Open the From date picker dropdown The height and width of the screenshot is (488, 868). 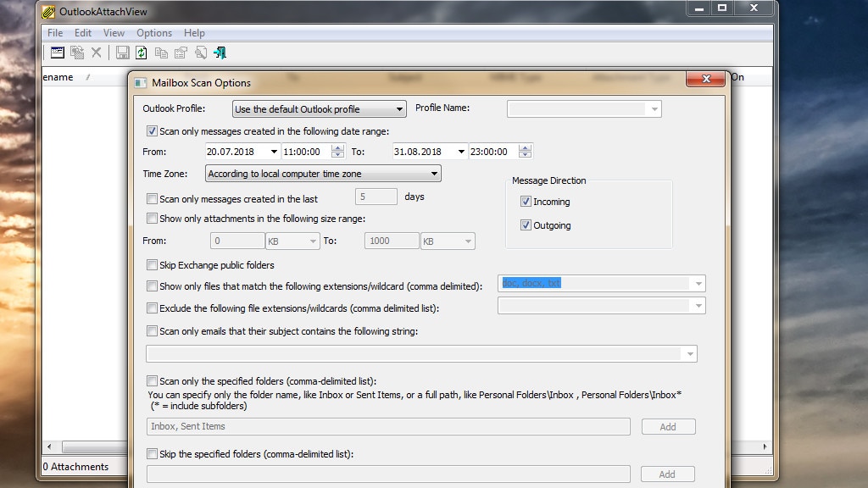click(x=274, y=152)
